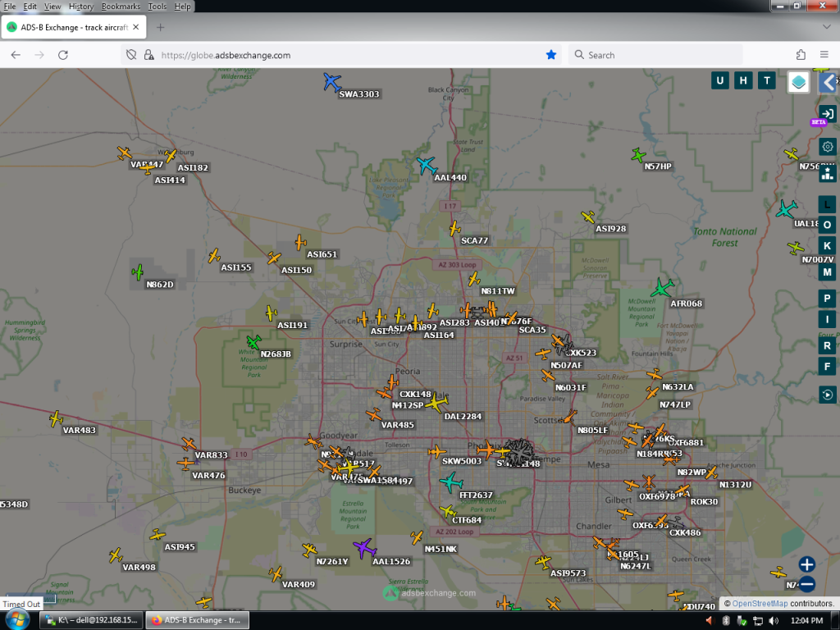Select the FFT2637 teal aircraft
Screen dimensions: 840x630
451,482
